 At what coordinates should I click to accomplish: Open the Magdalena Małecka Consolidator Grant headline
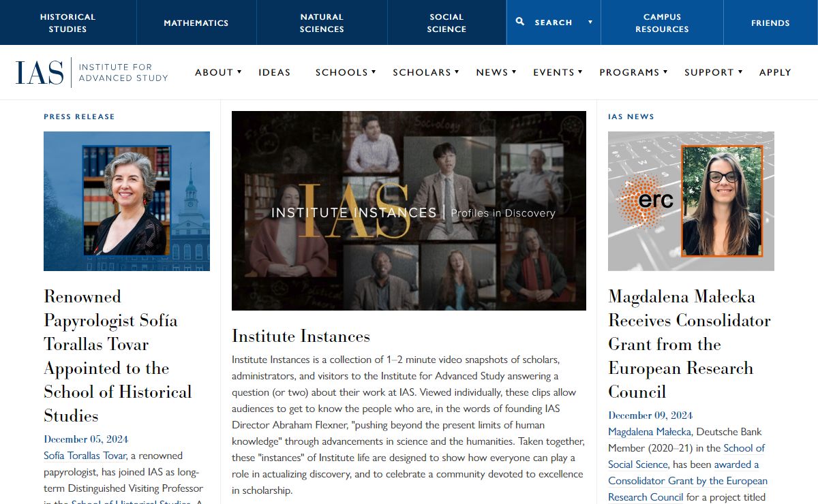[689, 344]
